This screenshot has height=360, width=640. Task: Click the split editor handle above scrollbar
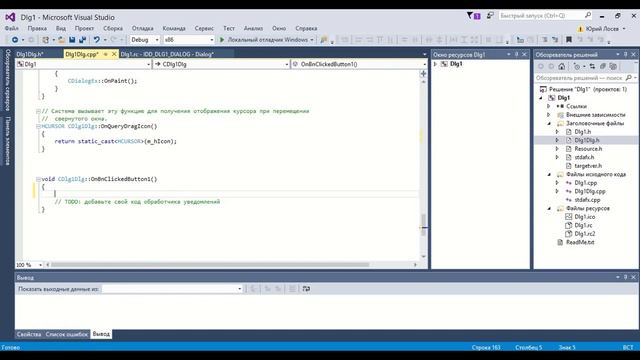click(x=423, y=73)
